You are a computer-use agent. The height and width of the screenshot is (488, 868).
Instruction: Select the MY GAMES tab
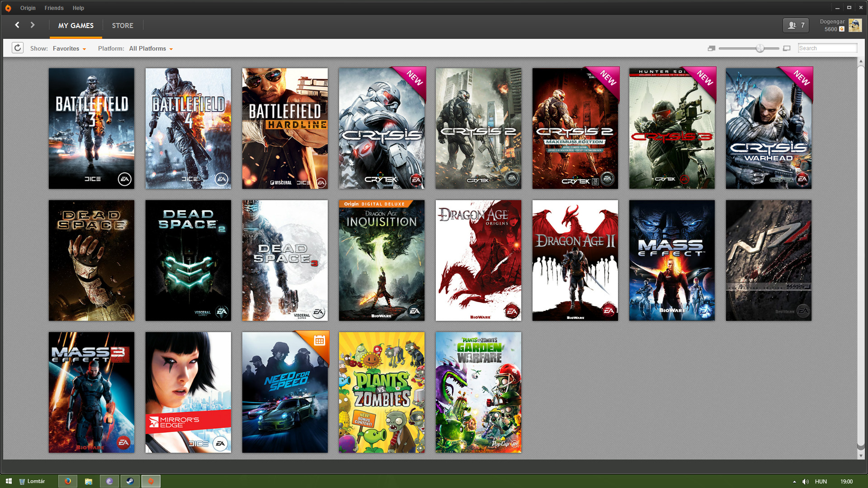pos(76,26)
